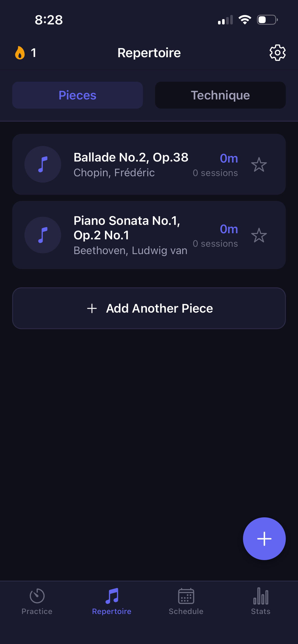Tap the Repertoire tab in bottom bar
The image size is (298, 644).
tap(112, 601)
